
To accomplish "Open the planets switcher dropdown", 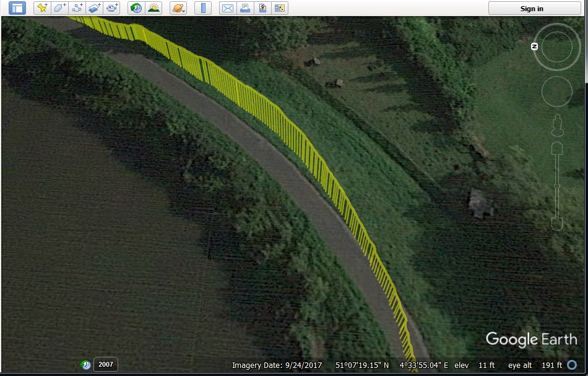I will click(x=178, y=8).
